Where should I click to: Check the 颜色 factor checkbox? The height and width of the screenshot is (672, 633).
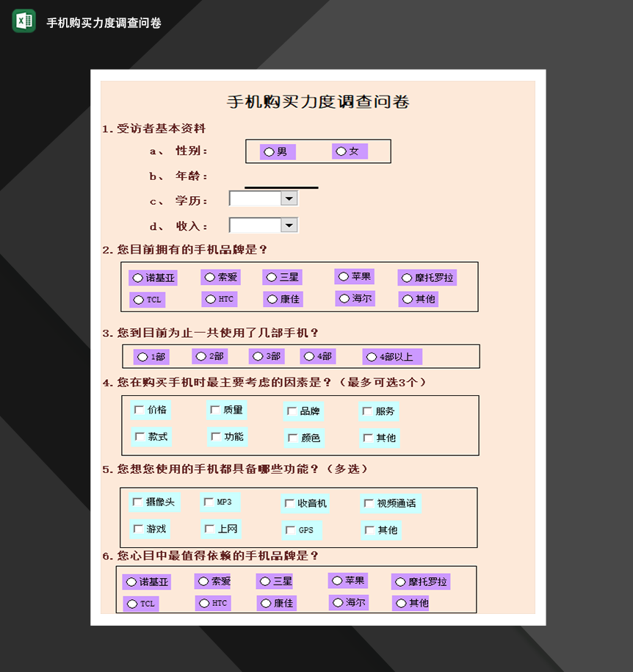point(292,438)
